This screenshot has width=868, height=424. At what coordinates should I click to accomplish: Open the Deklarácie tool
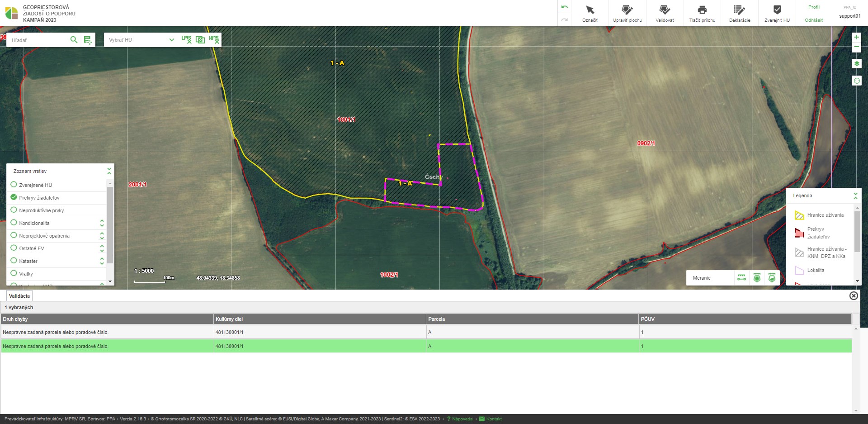coord(740,13)
